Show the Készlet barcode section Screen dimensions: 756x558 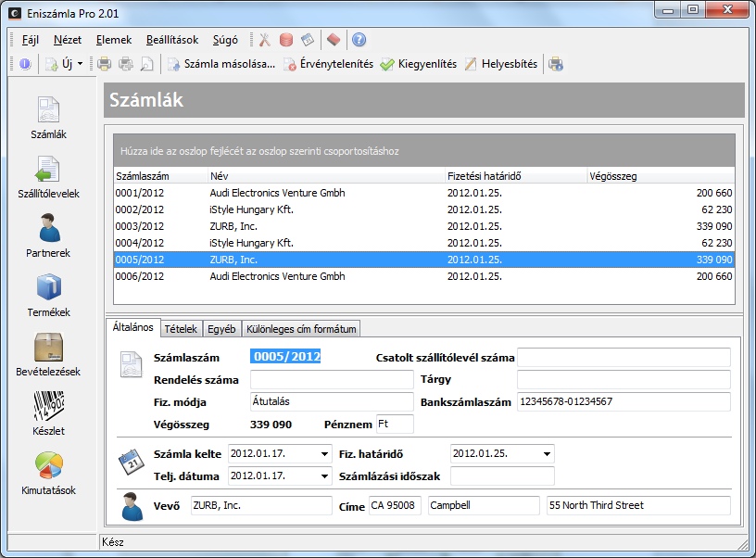(48, 413)
